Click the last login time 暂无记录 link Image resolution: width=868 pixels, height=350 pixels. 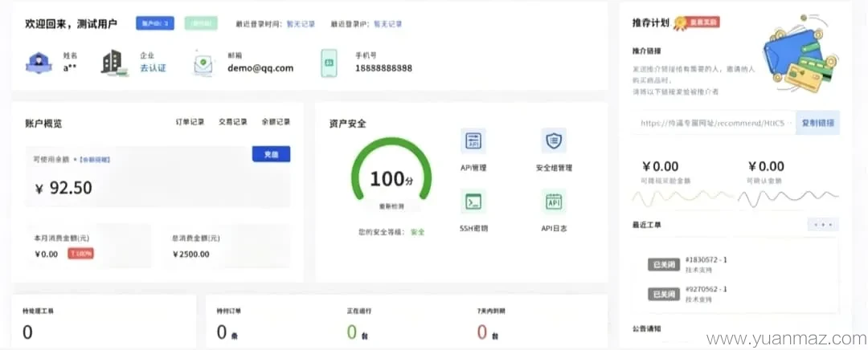click(x=301, y=24)
